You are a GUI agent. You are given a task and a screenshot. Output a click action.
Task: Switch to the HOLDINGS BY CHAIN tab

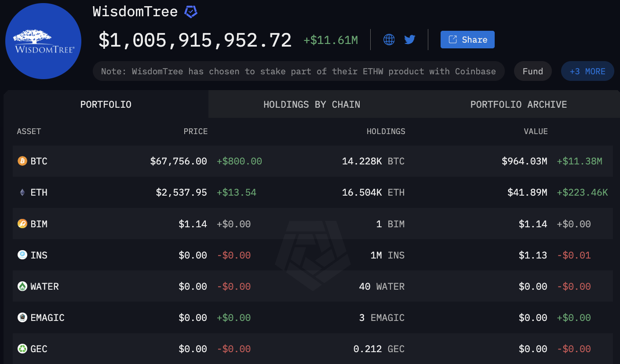312,104
